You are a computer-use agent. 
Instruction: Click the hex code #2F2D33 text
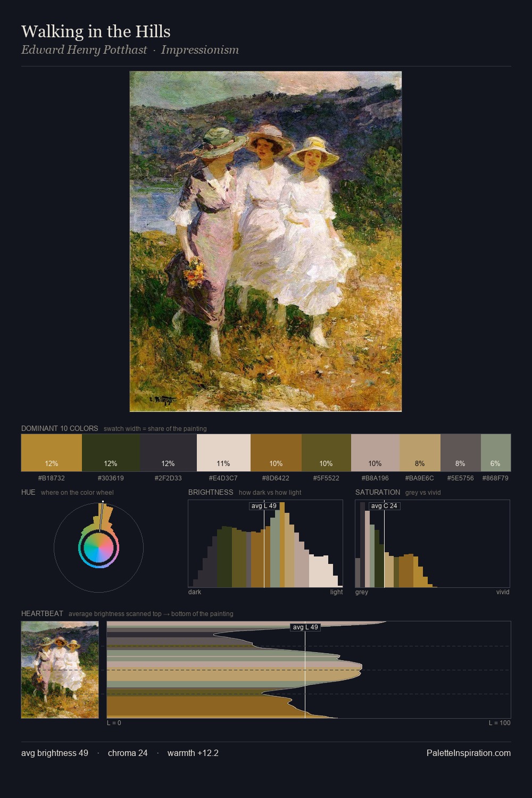168,478
